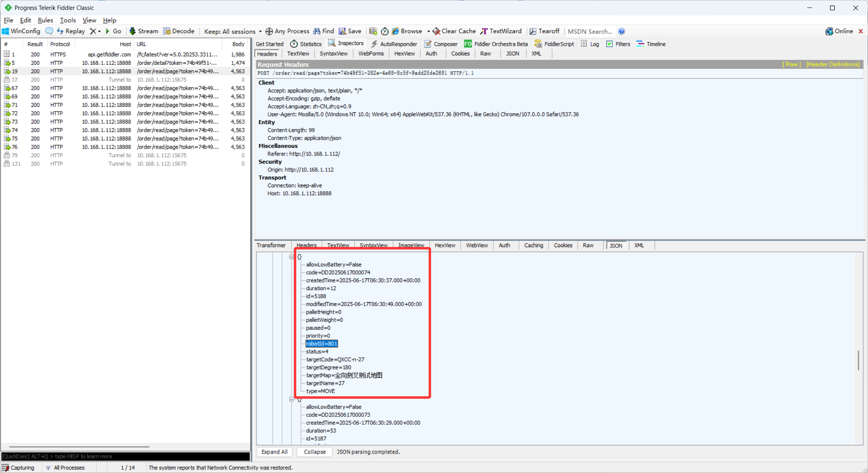Click the Go resume button
868x473 pixels.
tap(113, 31)
